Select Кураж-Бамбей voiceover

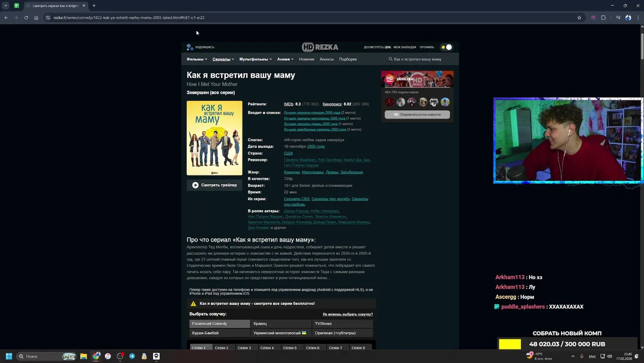pyautogui.click(x=219, y=333)
